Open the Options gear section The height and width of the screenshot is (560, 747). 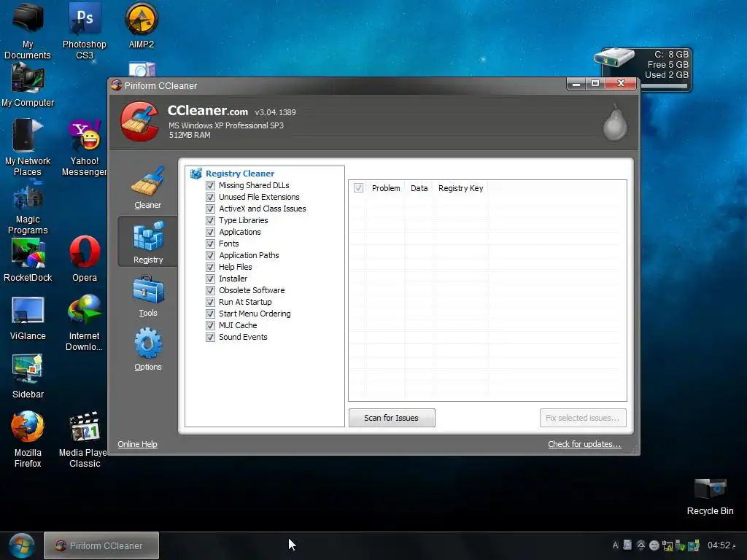pyautogui.click(x=147, y=349)
